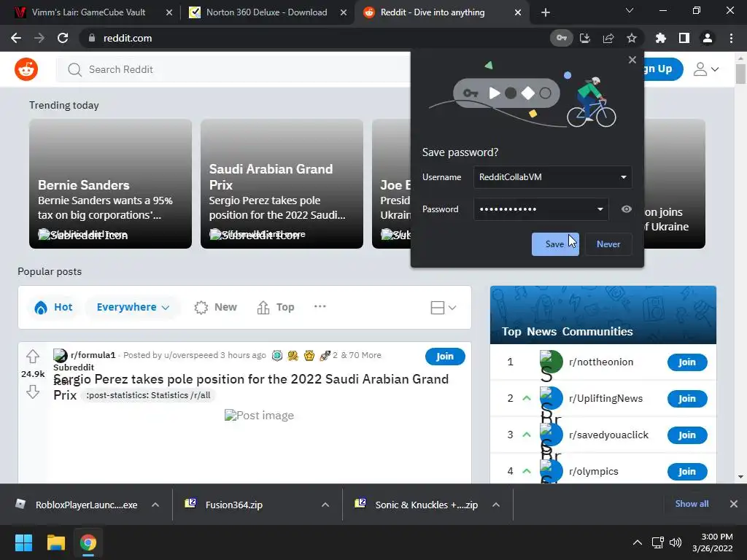The image size is (747, 560).
Task: Click the reddit.com address bar
Action: coord(314,38)
